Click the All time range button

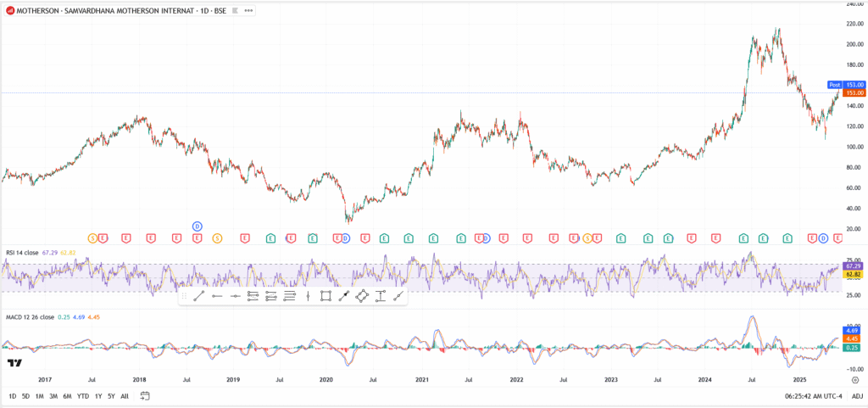(125, 396)
